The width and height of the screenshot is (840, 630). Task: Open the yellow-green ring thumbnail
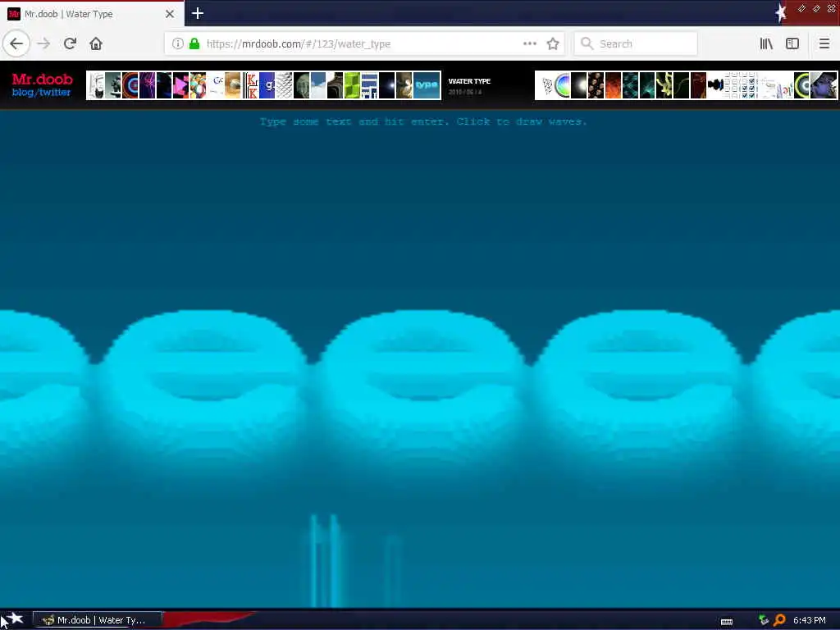point(801,85)
